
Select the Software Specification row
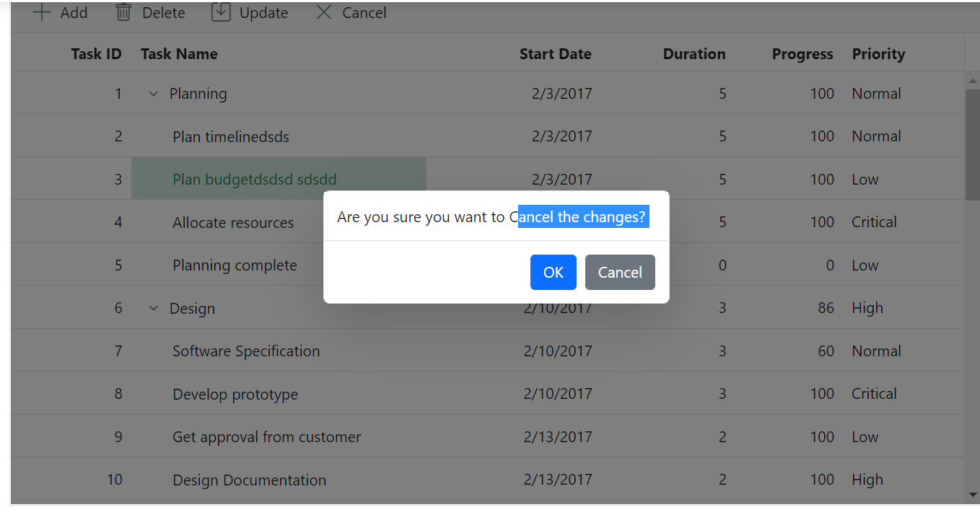point(246,351)
